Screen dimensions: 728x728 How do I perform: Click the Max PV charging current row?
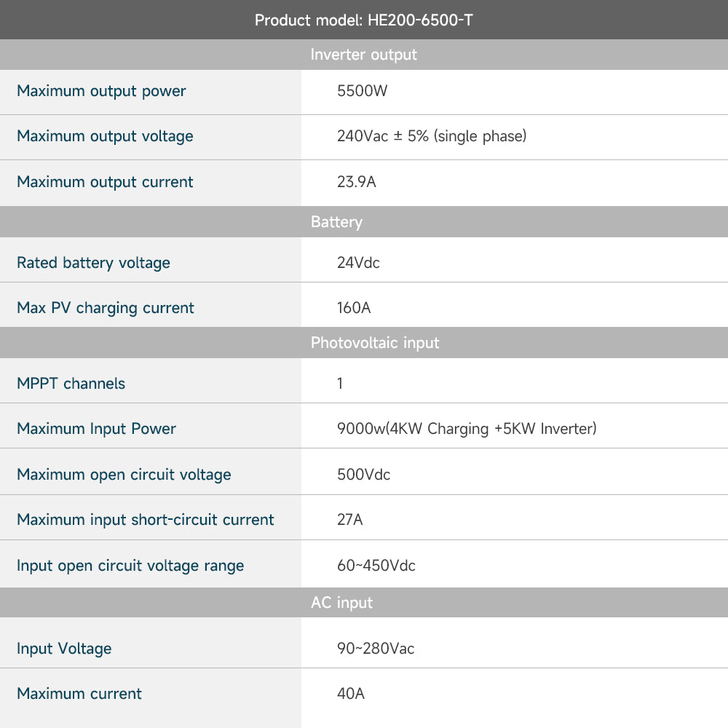pos(105,307)
